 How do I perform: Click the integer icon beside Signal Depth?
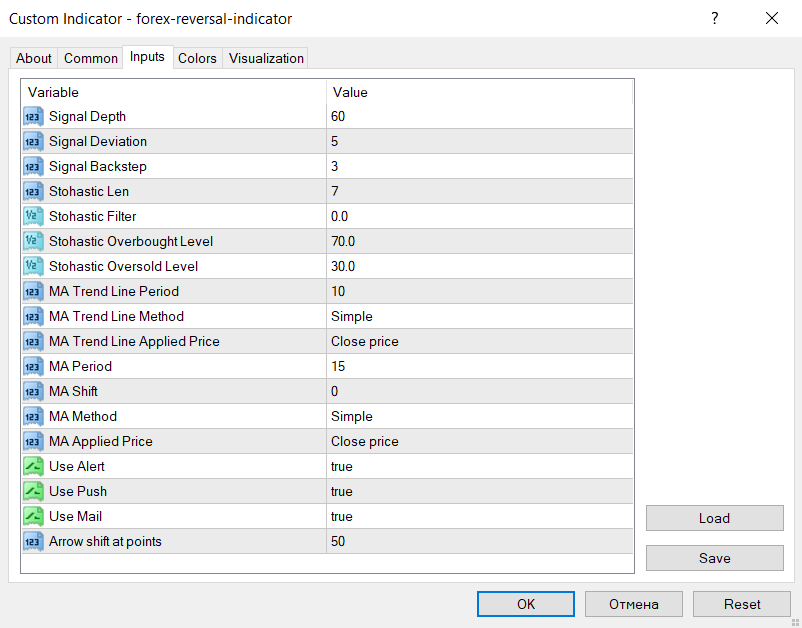pyautogui.click(x=32, y=117)
